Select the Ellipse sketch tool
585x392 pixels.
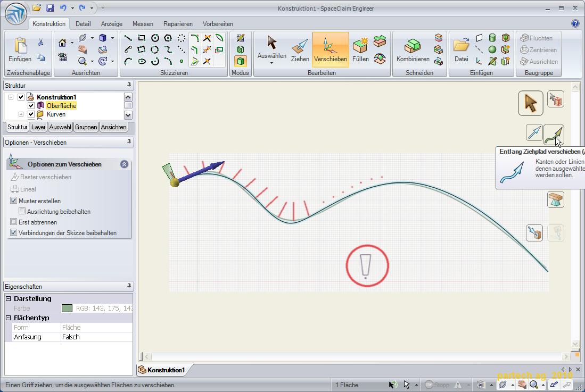click(142, 61)
